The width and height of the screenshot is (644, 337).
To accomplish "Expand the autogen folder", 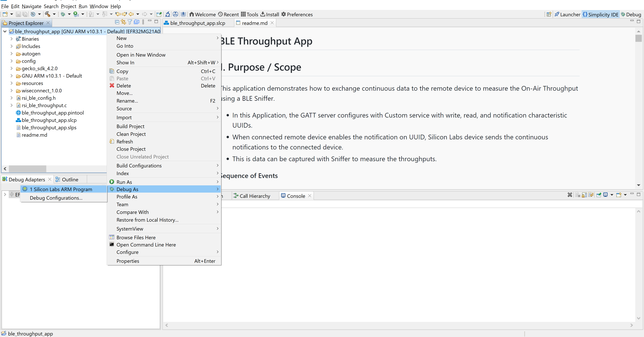I will pos(12,54).
